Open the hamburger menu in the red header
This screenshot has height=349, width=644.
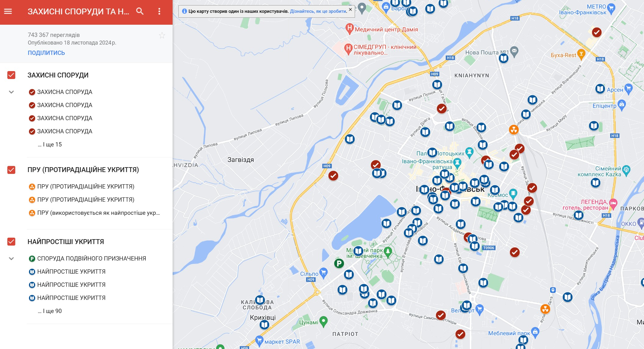(8, 11)
